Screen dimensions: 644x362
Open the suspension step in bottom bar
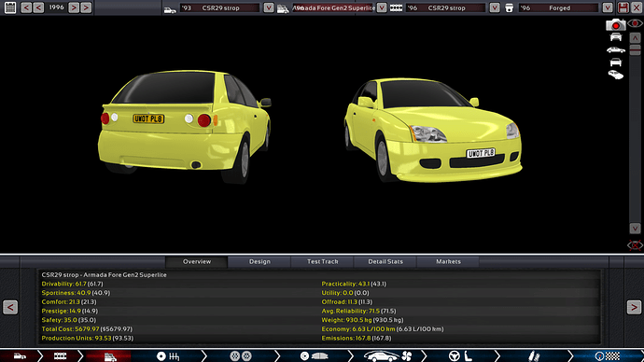click(x=533, y=355)
